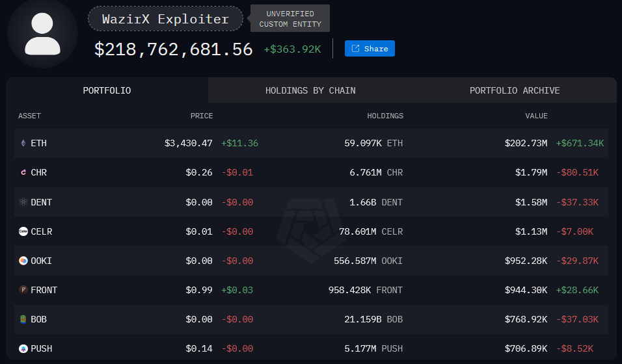Click the DENT value change -$37.33K

[577, 202]
